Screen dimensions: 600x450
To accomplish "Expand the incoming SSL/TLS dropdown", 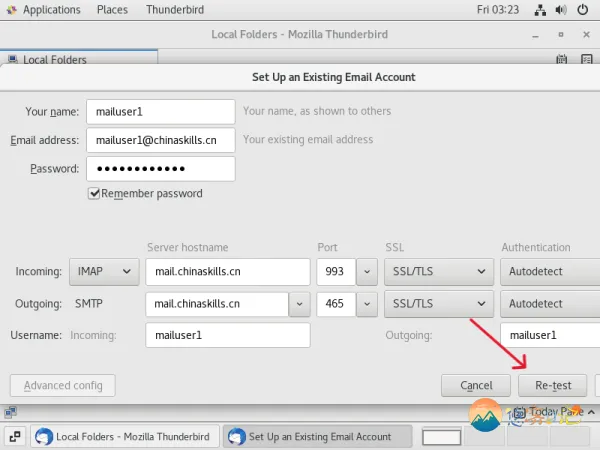I will [438, 271].
